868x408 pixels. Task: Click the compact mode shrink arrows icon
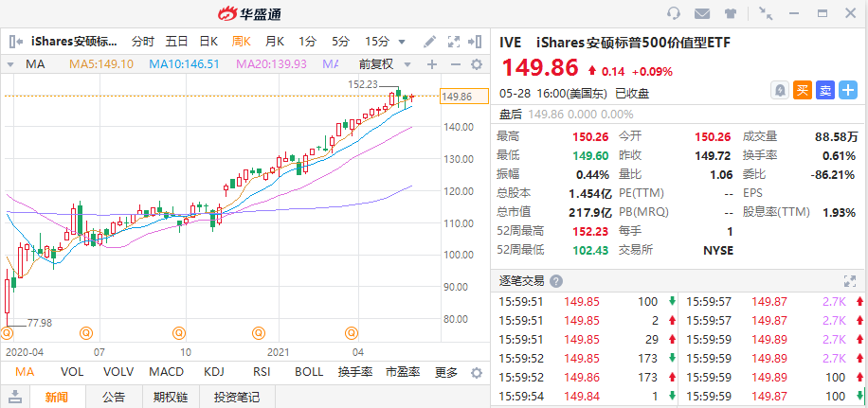pyautogui.click(x=766, y=13)
